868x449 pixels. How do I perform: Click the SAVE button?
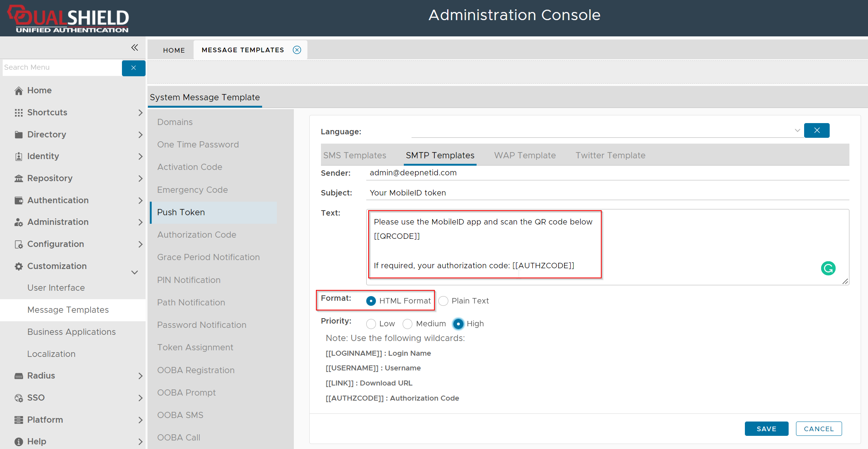[766, 428]
